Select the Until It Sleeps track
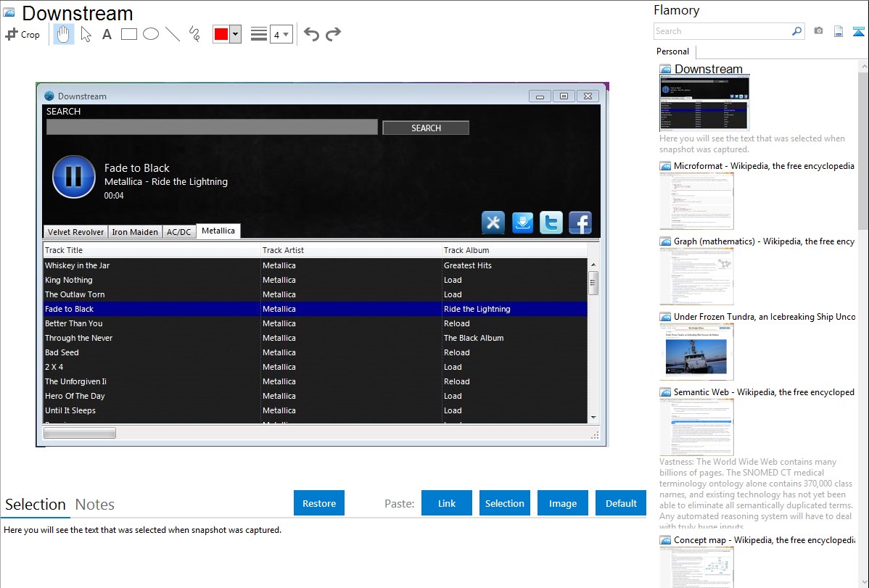This screenshot has height=588, width=869. pos(315,410)
